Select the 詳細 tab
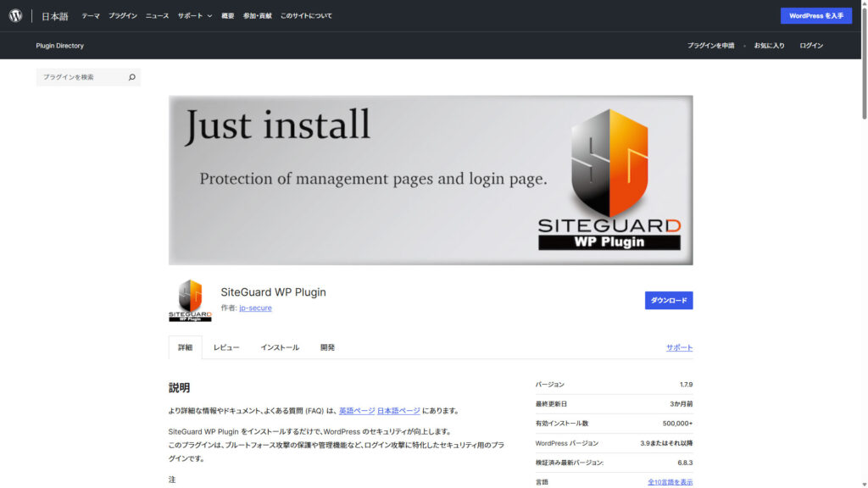Viewport: 868px width, 488px height. [185, 347]
